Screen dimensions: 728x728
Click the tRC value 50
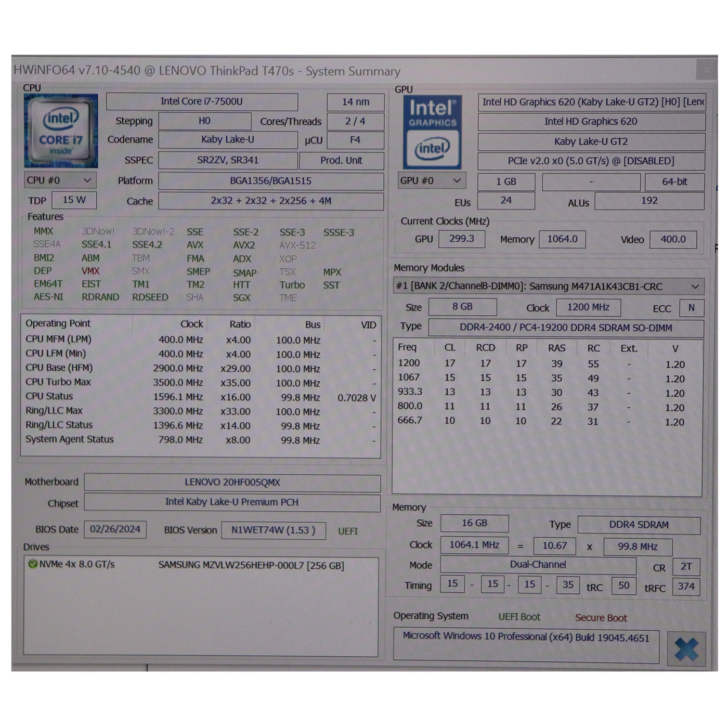coord(624,586)
